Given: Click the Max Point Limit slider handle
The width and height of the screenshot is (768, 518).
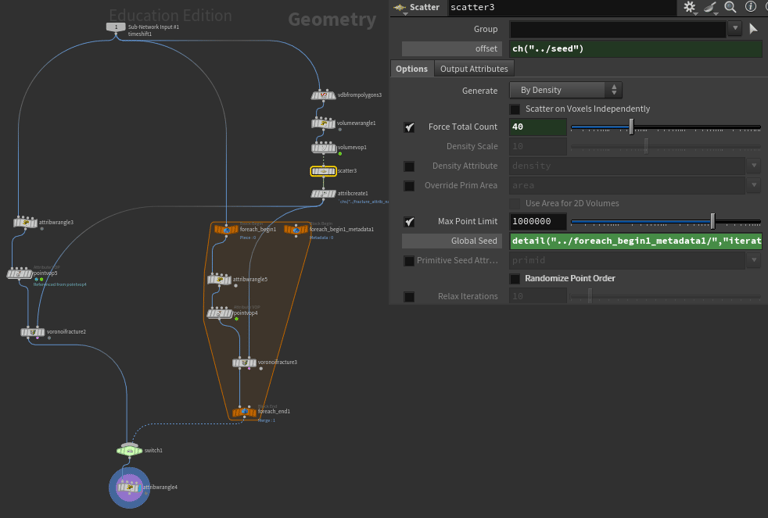Looking at the screenshot, I should [713, 221].
